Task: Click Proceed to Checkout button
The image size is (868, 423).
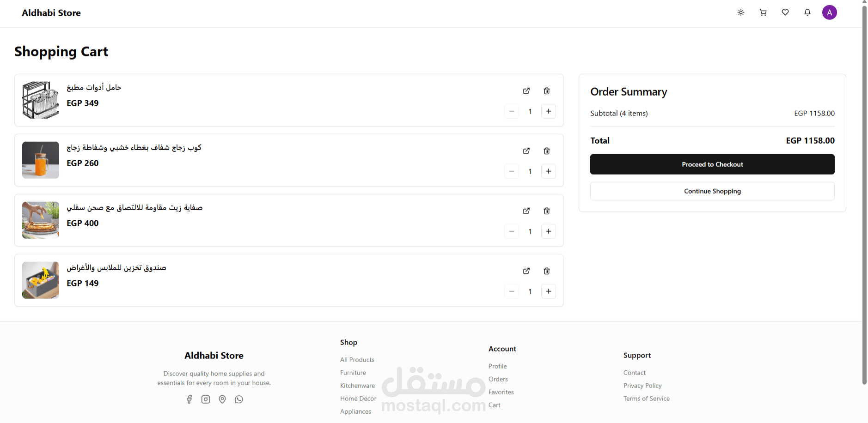Action: (712, 164)
